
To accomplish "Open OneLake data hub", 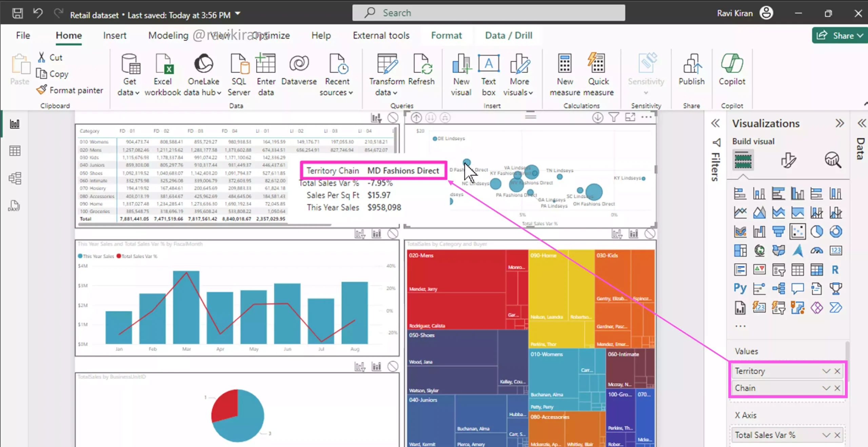I will [x=203, y=75].
